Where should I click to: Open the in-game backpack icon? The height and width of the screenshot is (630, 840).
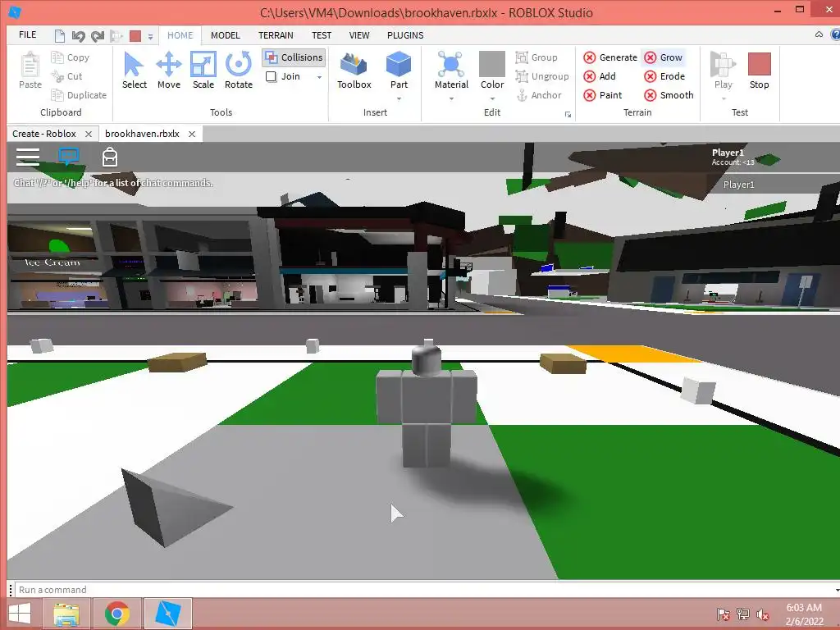[x=110, y=157]
